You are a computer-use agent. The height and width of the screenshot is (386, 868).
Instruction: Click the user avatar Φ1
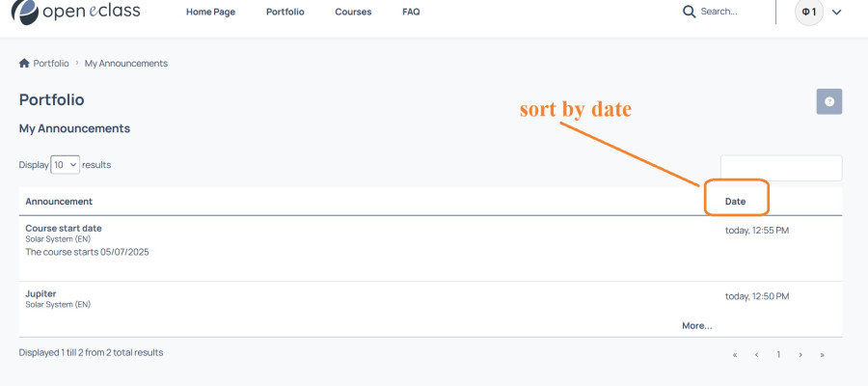[809, 12]
